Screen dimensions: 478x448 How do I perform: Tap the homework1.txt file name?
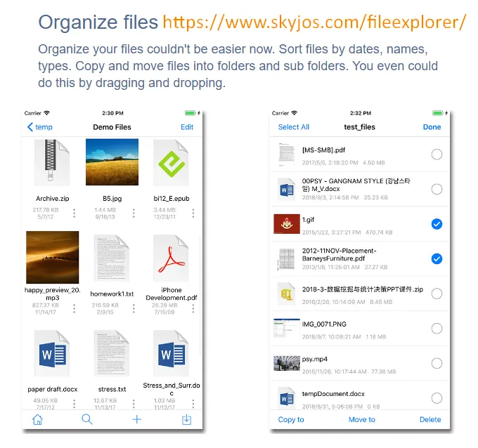pos(112,294)
